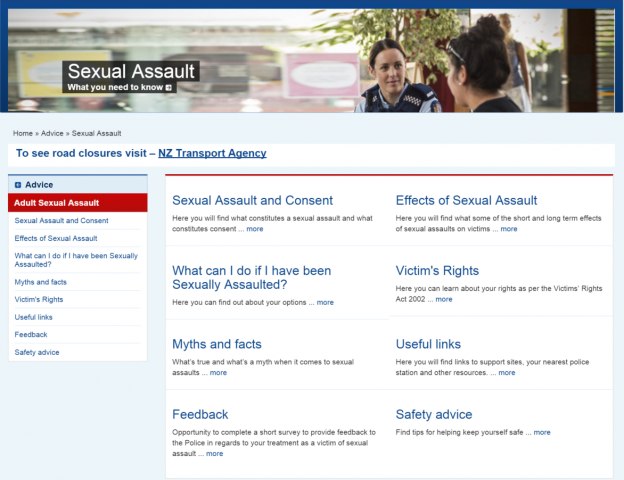Open Sexual Assault and Consent in sidebar
The width and height of the screenshot is (624, 480).
[x=61, y=220]
